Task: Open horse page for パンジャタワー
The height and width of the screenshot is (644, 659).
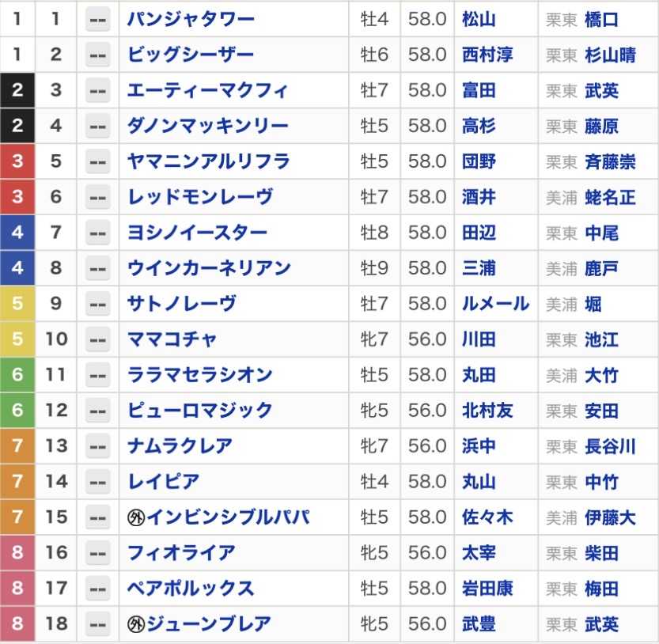Action: [191, 19]
